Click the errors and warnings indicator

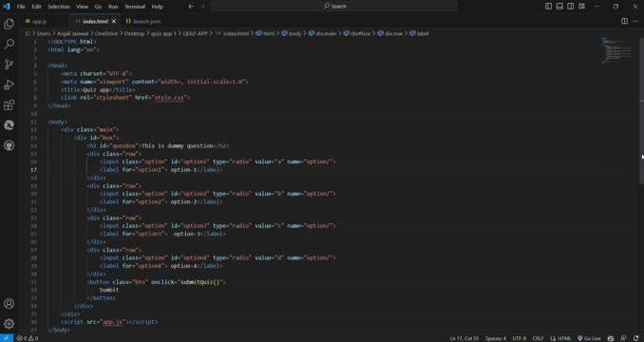click(x=28, y=338)
